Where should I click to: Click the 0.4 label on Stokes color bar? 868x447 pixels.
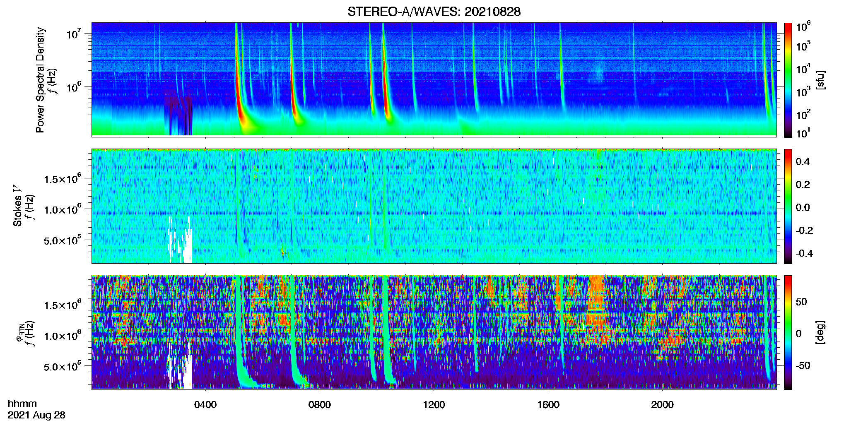tap(803, 162)
